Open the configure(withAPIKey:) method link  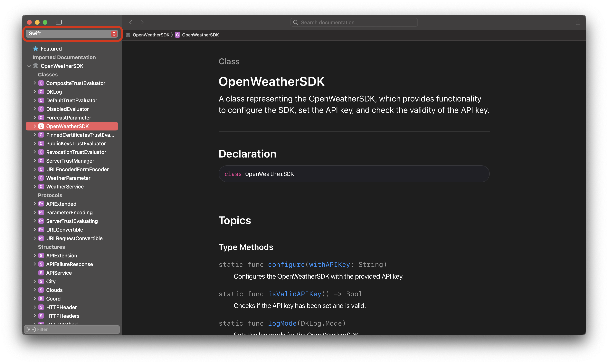point(309,264)
